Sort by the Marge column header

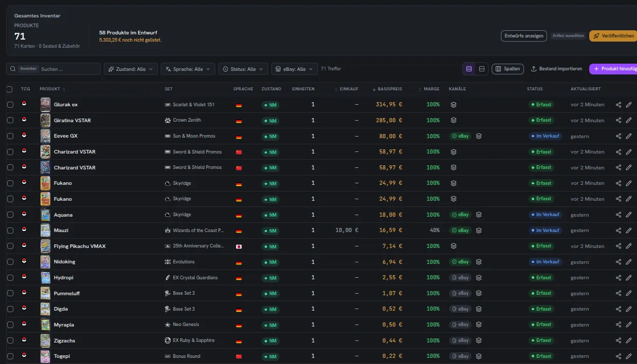pyautogui.click(x=429, y=89)
